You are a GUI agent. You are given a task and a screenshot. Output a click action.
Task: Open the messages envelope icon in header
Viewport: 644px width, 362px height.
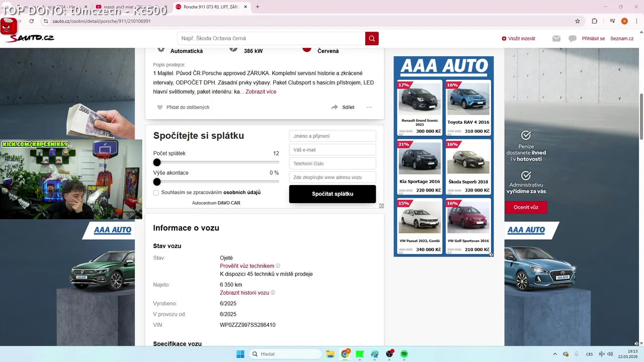(x=556, y=38)
